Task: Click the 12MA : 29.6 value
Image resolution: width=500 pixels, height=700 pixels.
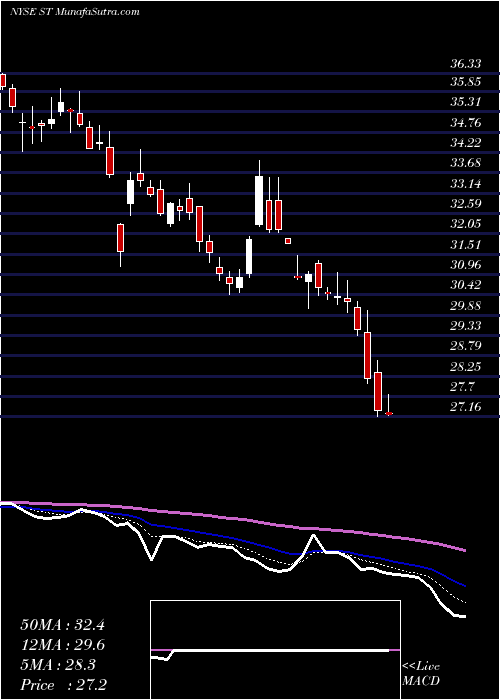Action: pos(63,645)
